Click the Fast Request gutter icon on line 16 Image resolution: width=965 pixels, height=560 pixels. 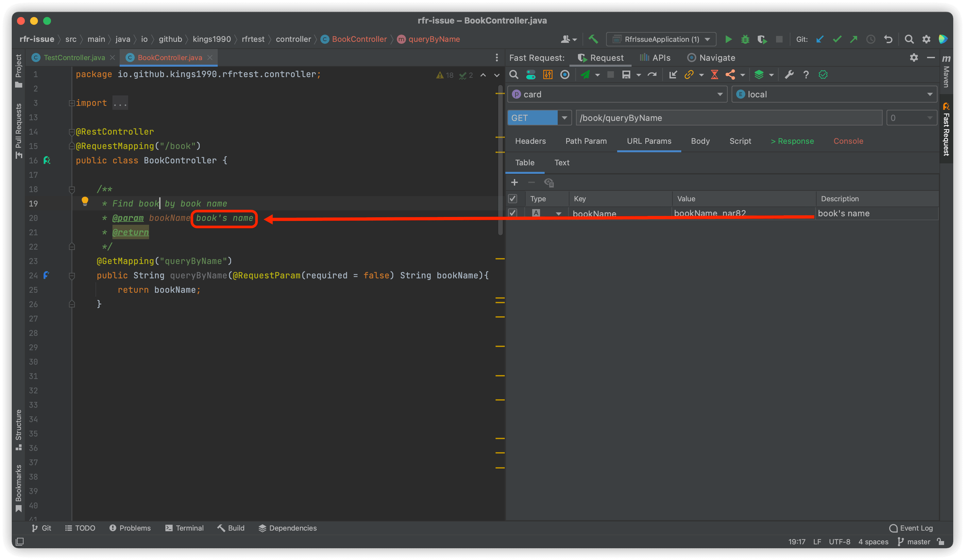pos(47,160)
